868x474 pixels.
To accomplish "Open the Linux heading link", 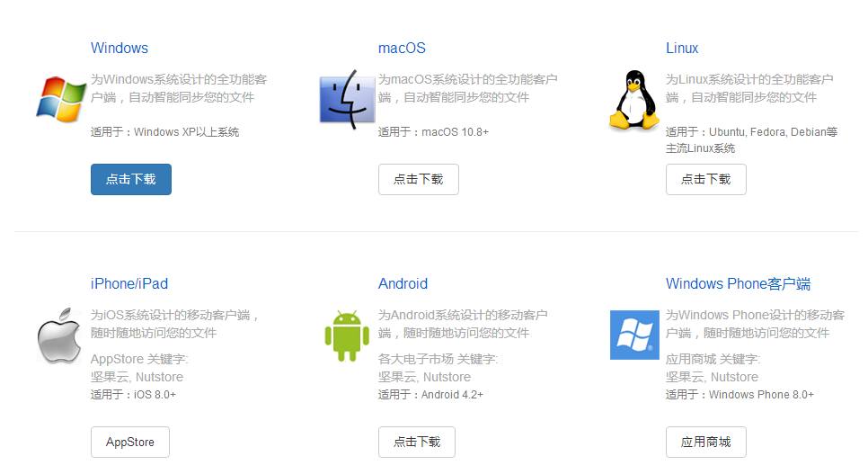I will pyautogui.click(x=682, y=49).
